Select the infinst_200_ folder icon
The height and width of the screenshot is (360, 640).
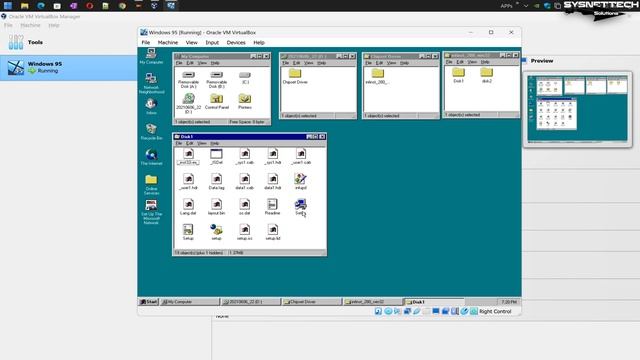click(377, 76)
